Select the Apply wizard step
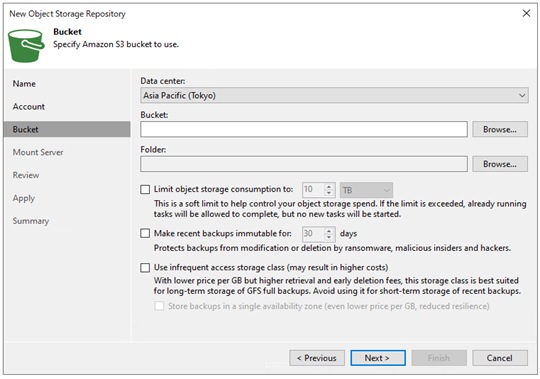 24,198
